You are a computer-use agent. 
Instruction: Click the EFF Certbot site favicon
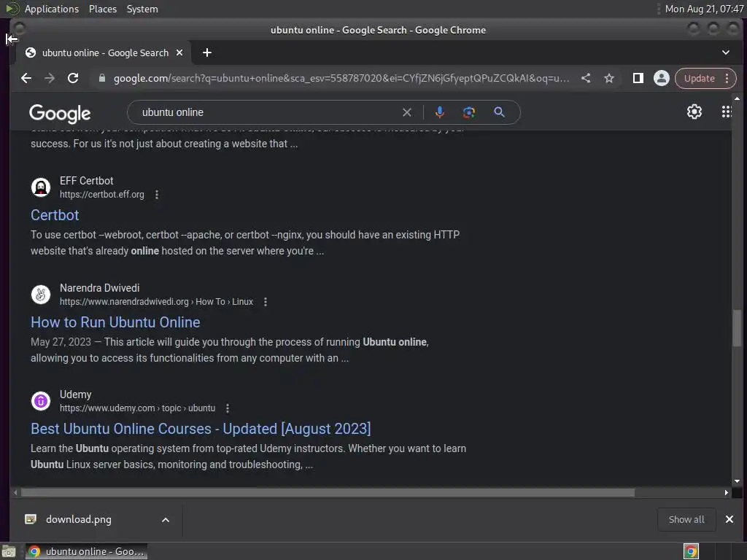pos(41,187)
